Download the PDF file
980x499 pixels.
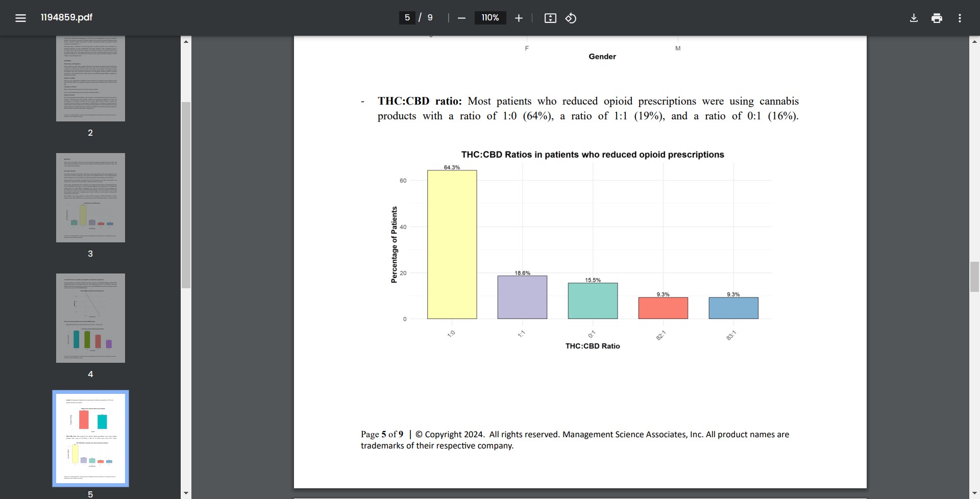click(x=914, y=18)
